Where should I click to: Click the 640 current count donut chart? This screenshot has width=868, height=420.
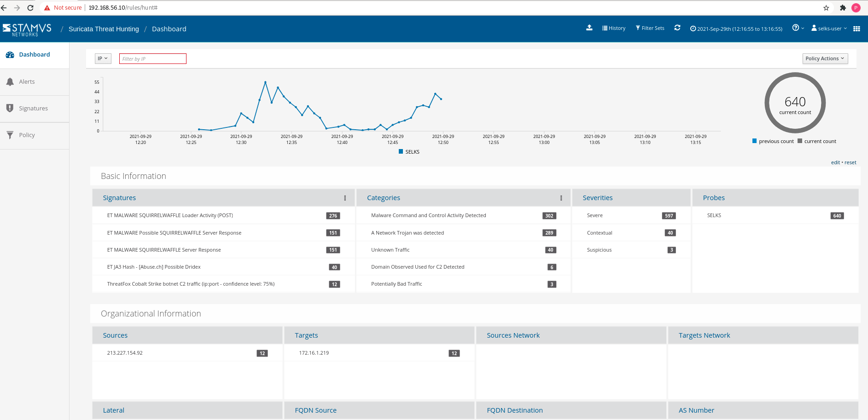[795, 103]
